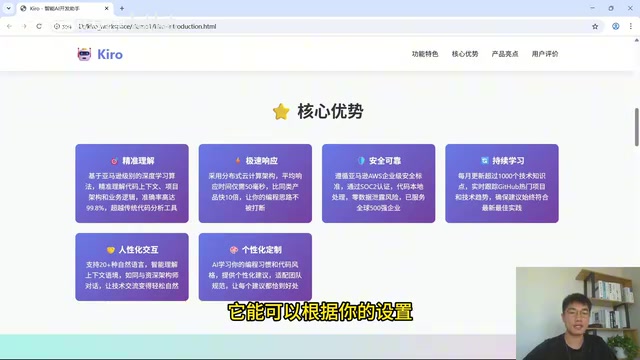Open a new browser tab with plus
The height and width of the screenshot is (360, 640).
[x=122, y=8]
